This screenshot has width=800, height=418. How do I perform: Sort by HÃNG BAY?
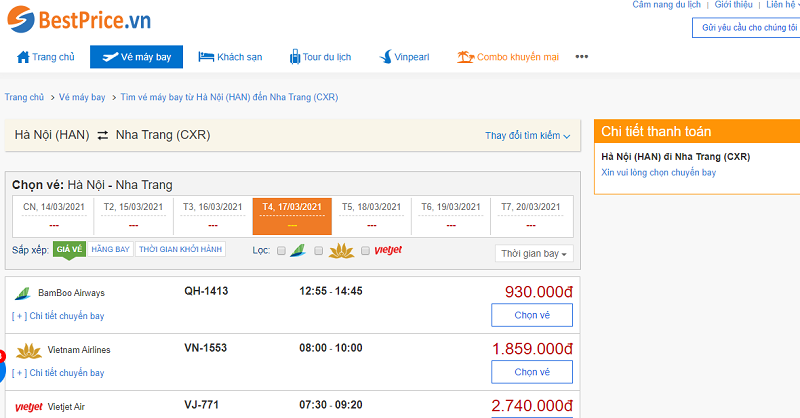click(111, 250)
